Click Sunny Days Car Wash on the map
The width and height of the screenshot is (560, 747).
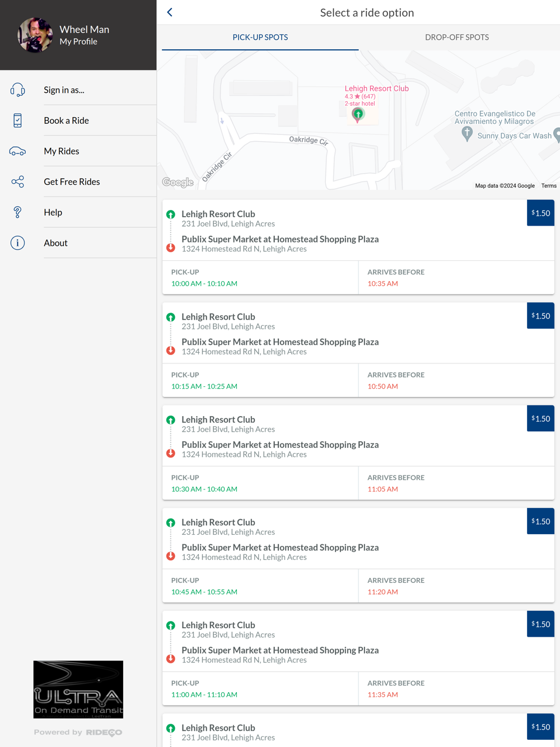coord(514,136)
